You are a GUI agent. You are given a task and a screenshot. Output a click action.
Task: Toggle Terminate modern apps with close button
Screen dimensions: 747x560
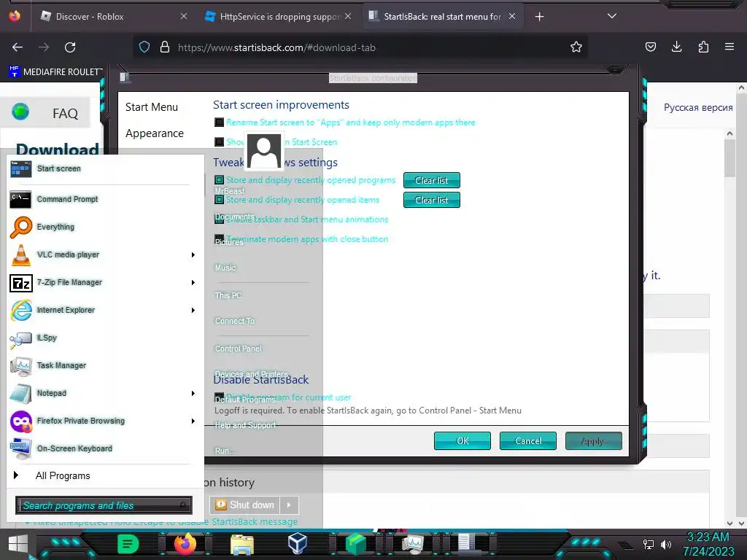pos(219,239)
